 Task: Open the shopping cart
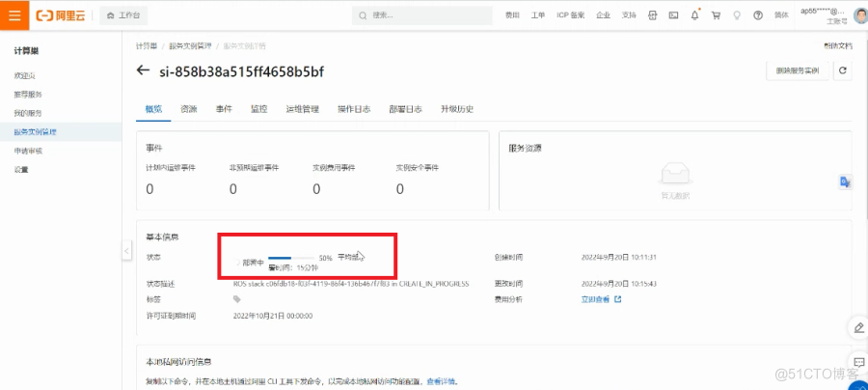(x=716, y=15)
